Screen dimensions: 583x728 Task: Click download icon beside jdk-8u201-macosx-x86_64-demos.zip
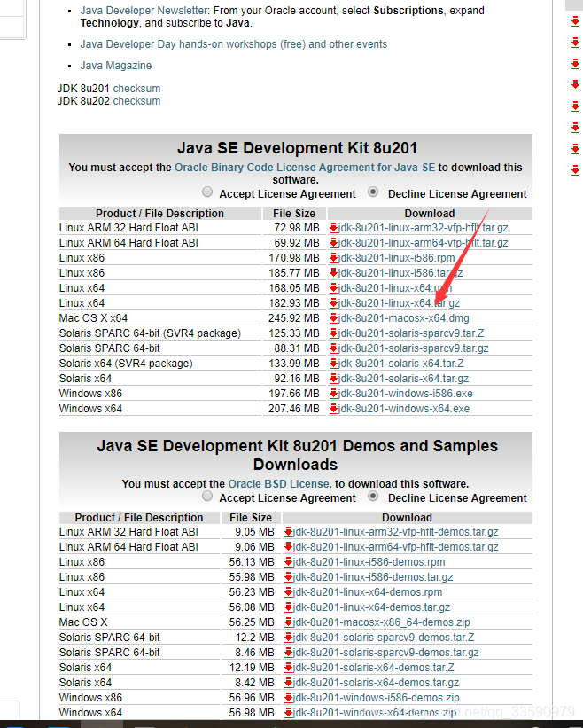tap(289, 622)
